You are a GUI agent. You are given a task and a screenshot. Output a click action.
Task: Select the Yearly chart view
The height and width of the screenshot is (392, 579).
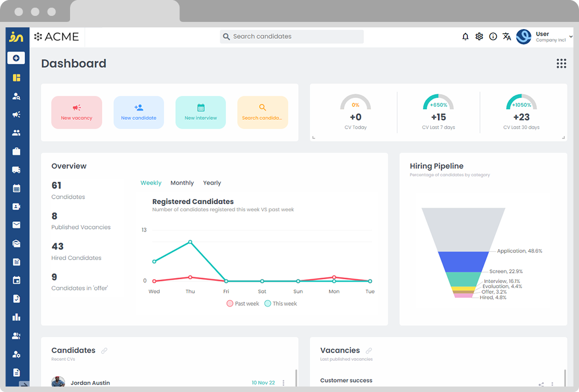[x=212, y=182]
